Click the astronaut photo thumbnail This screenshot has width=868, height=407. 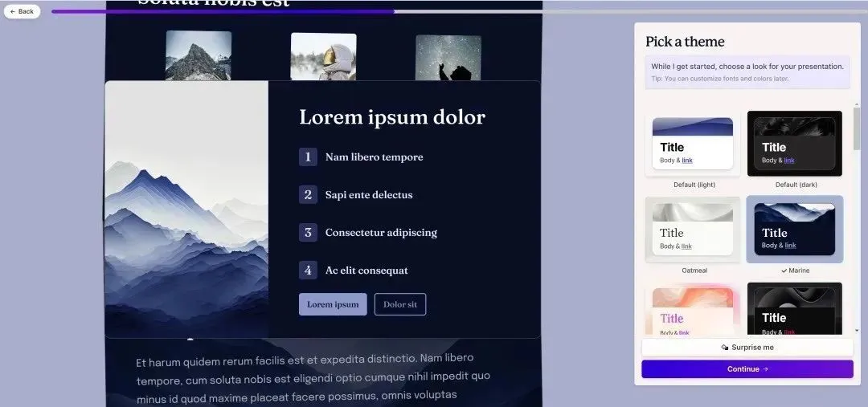[x=324, y=56]
